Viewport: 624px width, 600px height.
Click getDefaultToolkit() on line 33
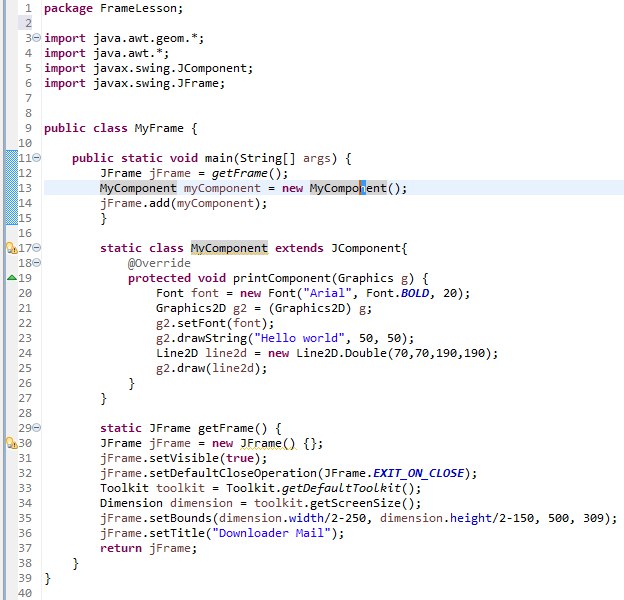pyautogui.click(x=348, y=488)
